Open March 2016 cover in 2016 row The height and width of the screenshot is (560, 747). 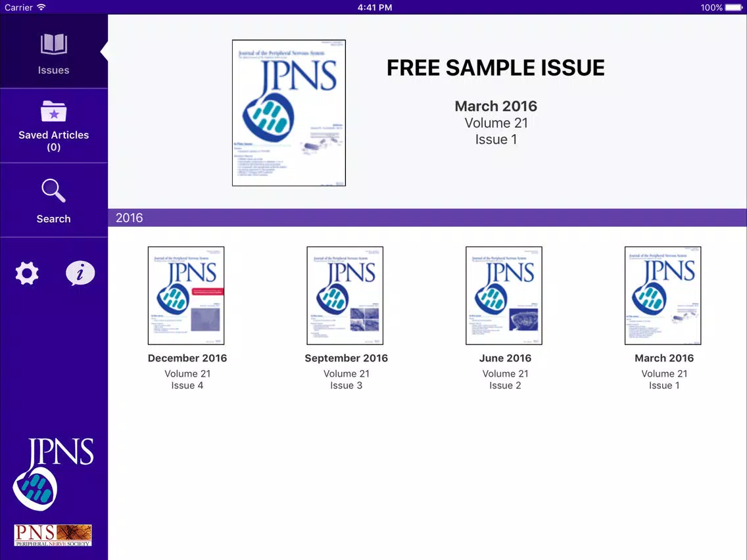point(663,296)
